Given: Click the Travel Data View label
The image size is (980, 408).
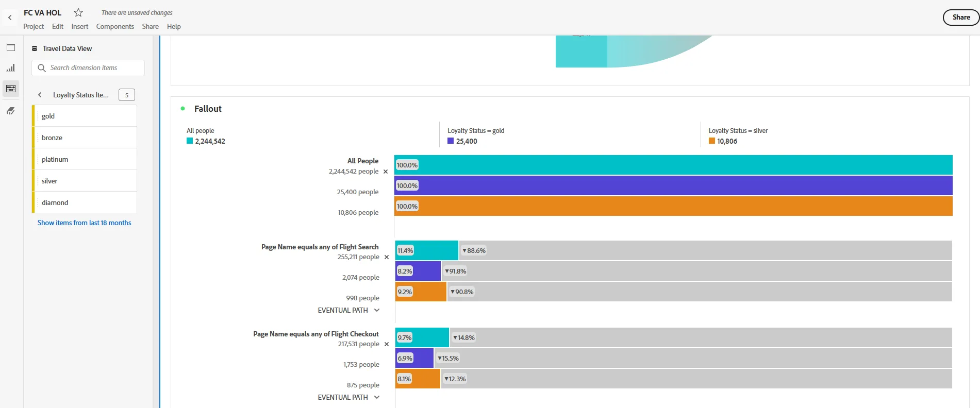Looking at the screenshot, I should (x=67, y=48).
